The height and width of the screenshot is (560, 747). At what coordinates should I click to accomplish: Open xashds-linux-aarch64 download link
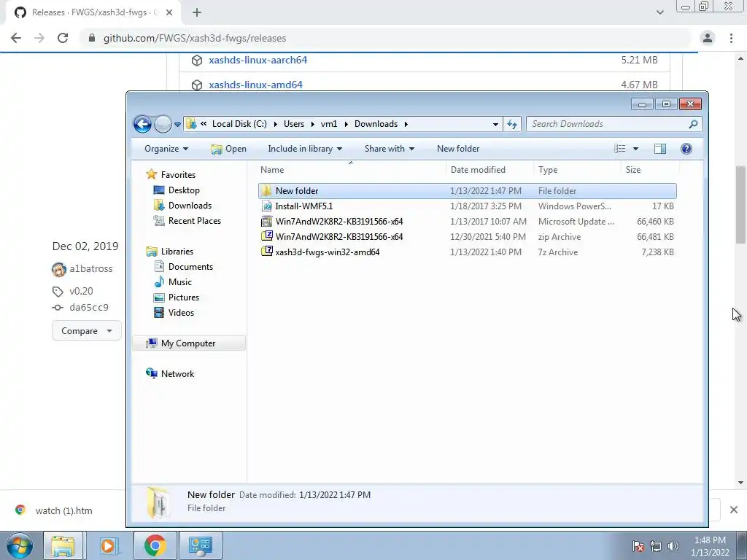(x=258, y=60)
